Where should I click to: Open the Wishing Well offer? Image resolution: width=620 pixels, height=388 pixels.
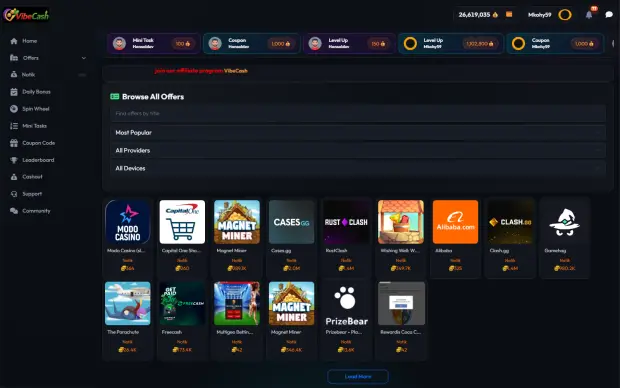tap(401, 237)
